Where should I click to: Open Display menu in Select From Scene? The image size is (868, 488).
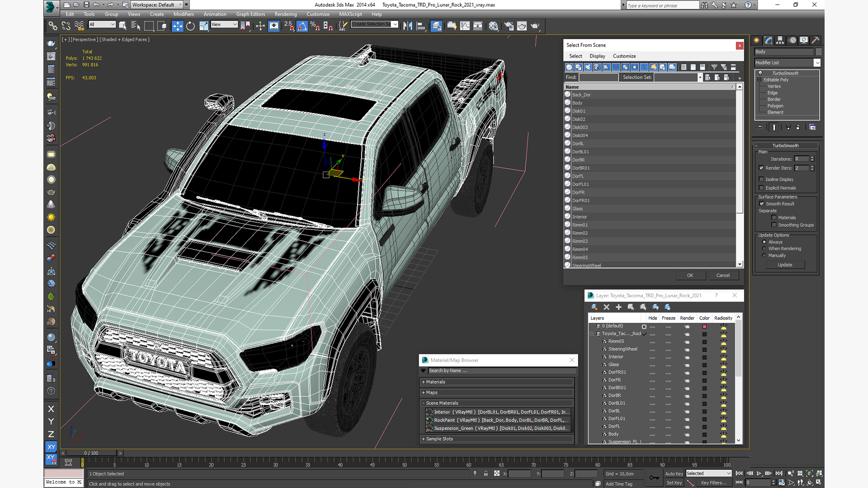(597, 56)
